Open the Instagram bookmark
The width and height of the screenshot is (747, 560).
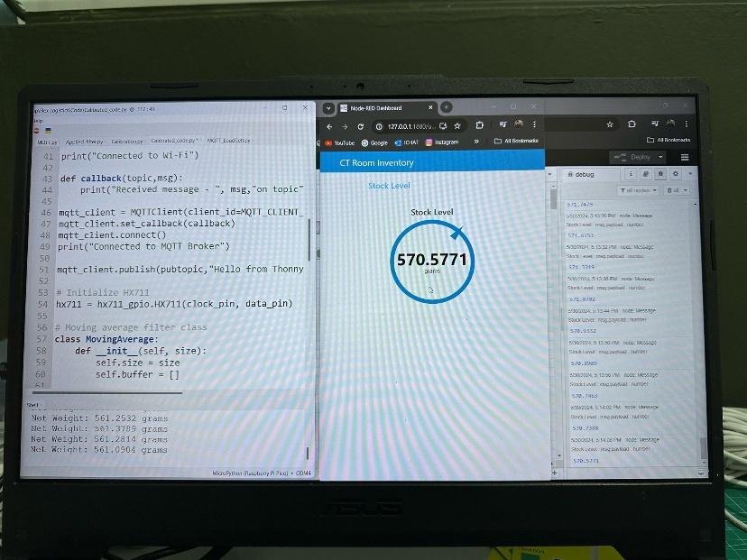(442, 142)
